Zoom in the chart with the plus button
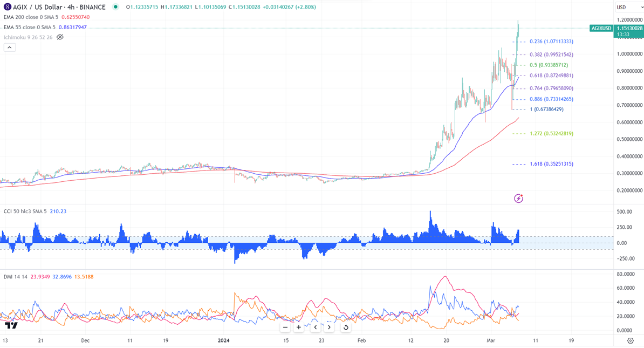Viewport: 644px width, 348px height. pos(299,327)
